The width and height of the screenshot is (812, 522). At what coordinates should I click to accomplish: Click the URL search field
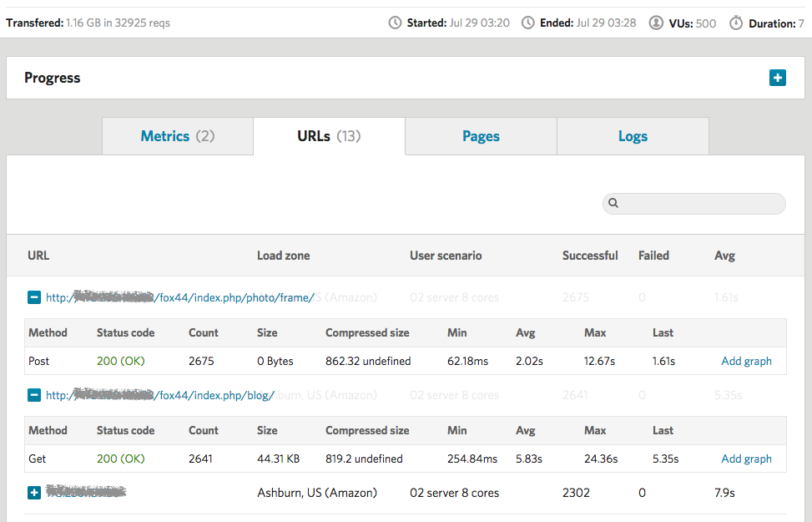[701, 203]
